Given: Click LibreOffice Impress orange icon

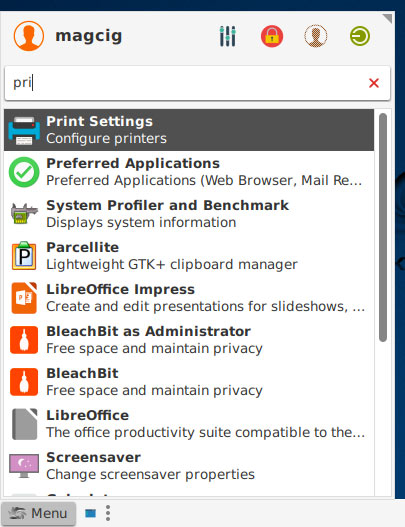Looking at the screenshot, I should (24, 298).
